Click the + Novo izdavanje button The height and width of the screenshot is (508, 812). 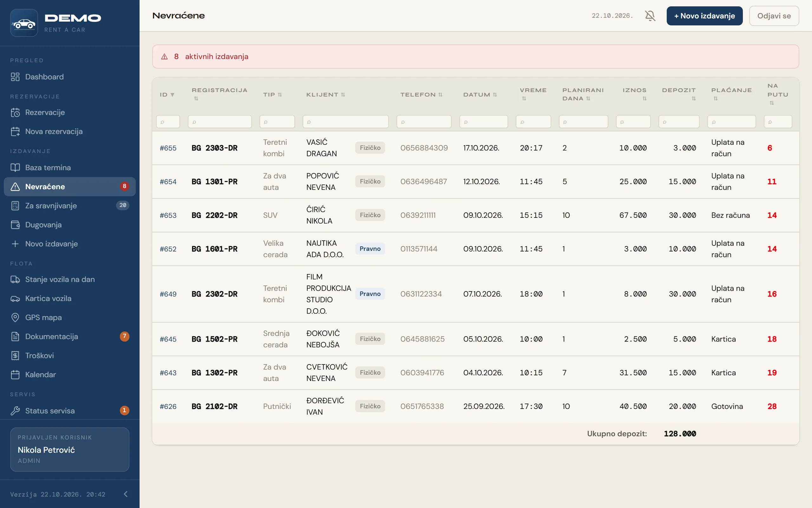tap(704, 16)
